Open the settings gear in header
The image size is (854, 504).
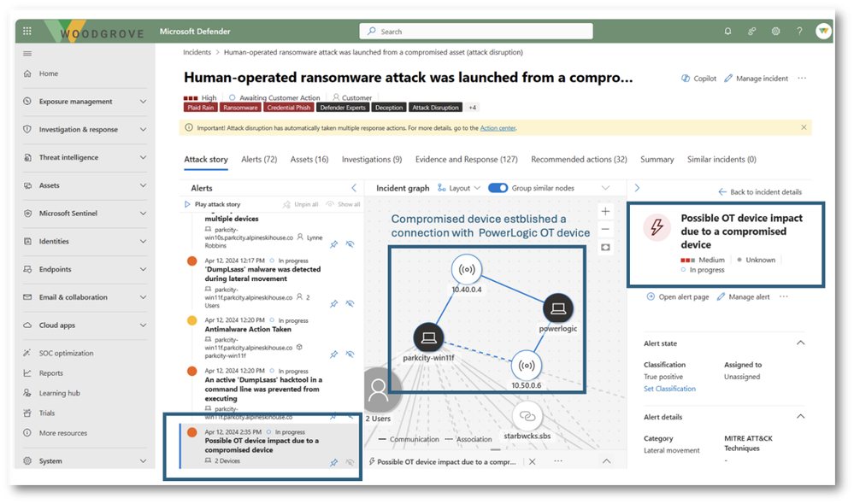[775, 32]
